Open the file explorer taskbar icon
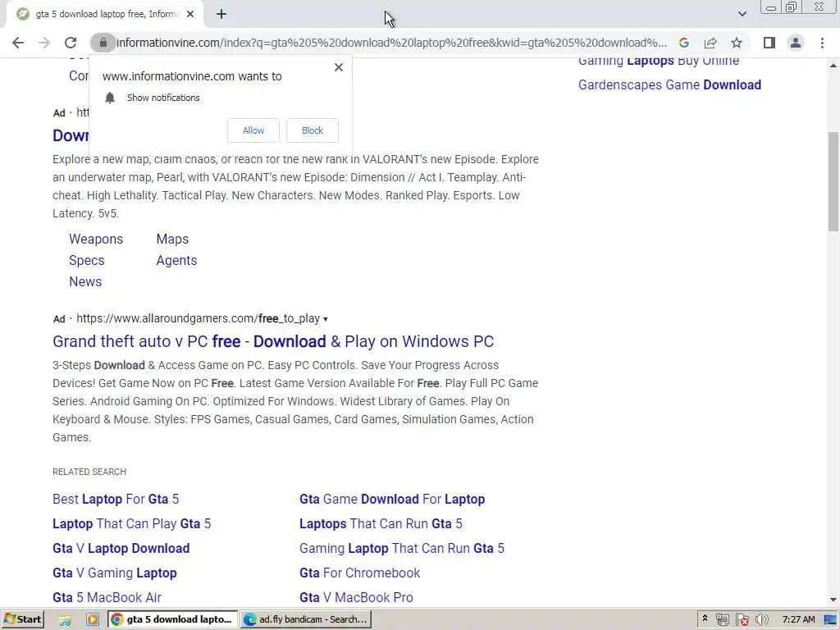Viewport: 840px width, 630px height. tap(65, 620)
